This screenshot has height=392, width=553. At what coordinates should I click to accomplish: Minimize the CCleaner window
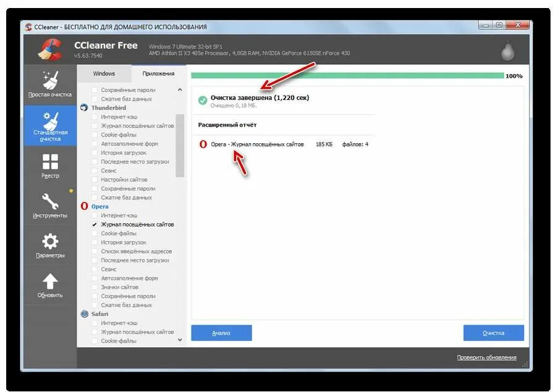click(x=486, y=25)
